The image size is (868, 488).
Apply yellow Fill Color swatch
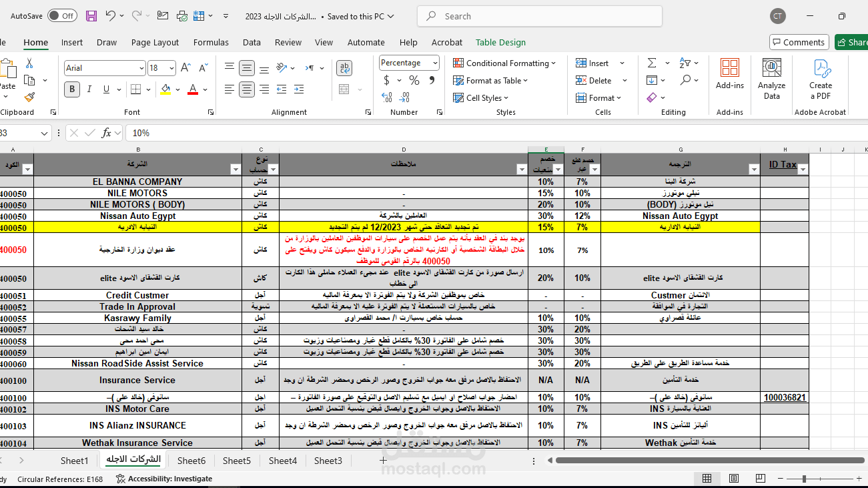tap(165, 89)
